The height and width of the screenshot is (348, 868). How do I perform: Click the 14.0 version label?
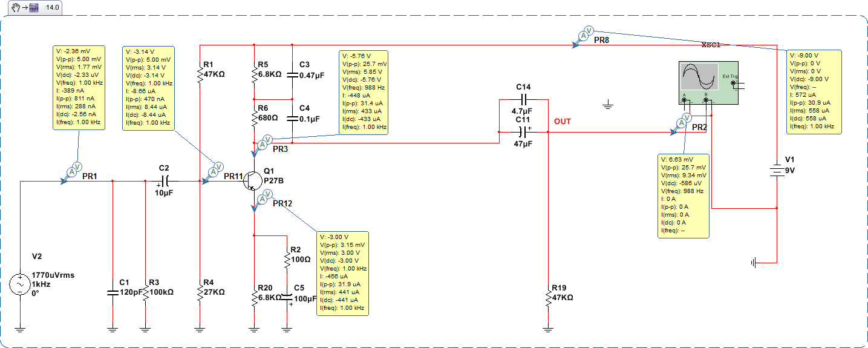53,8
